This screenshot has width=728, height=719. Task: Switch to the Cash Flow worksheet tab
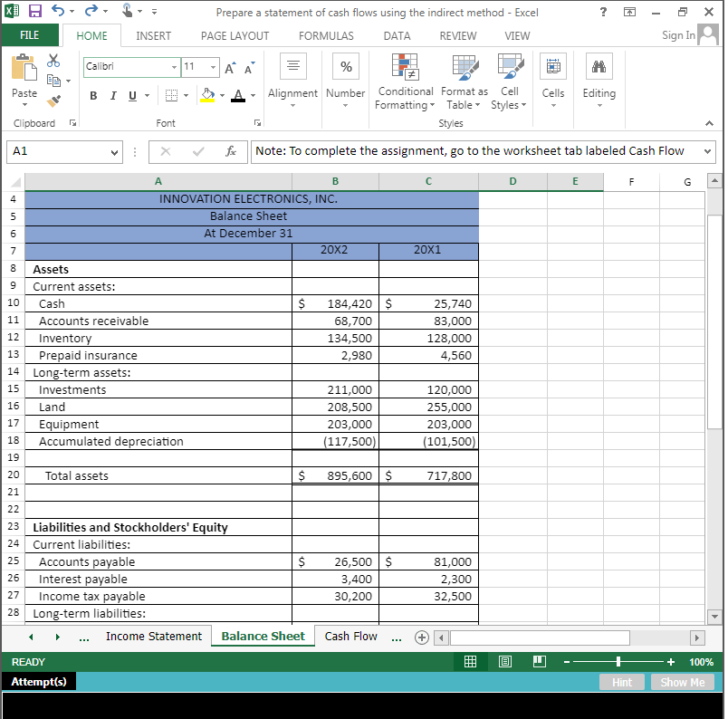350,636
